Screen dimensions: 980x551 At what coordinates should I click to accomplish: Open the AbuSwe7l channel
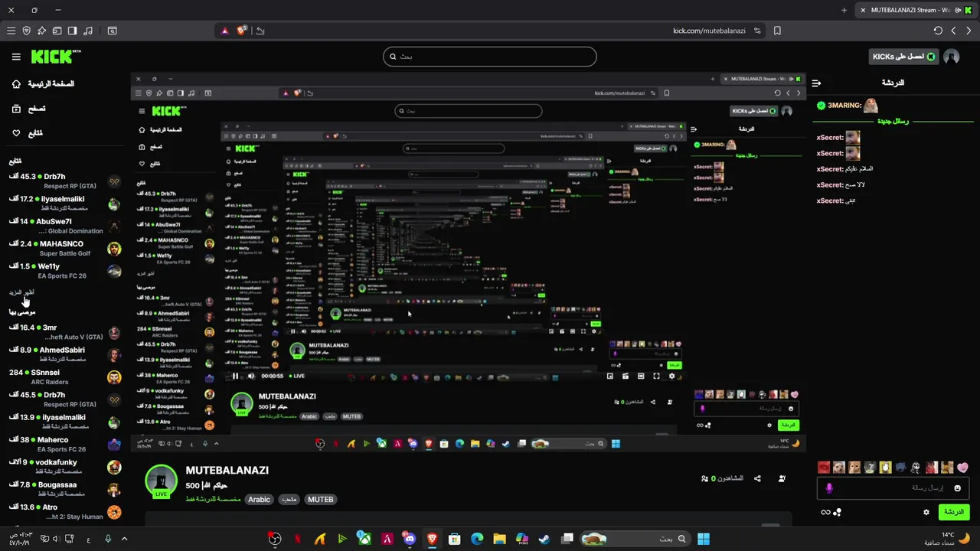coord(64,226)
